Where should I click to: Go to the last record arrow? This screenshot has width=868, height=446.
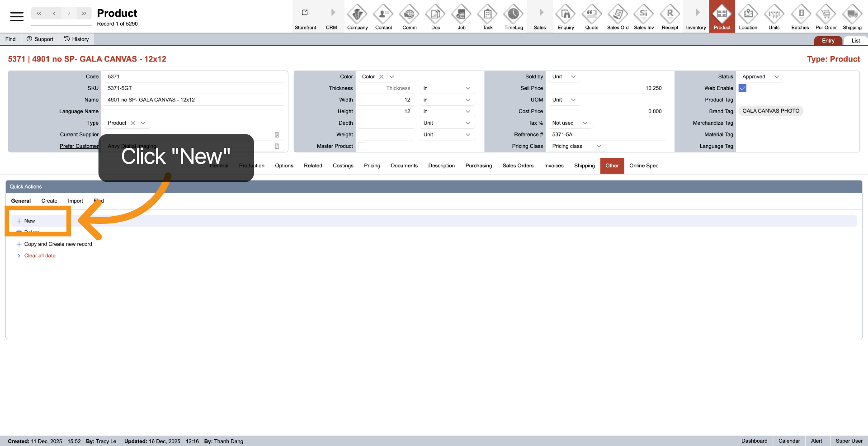click(84, 14)
